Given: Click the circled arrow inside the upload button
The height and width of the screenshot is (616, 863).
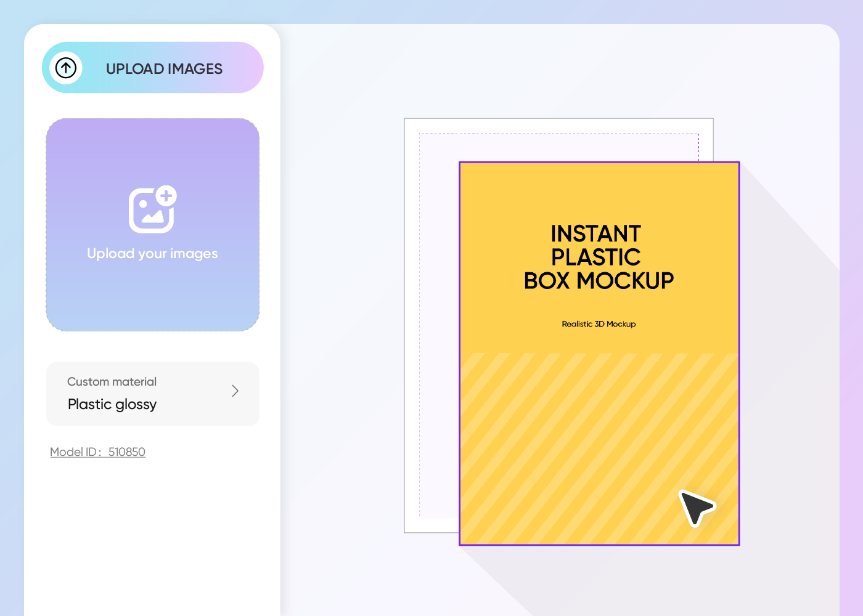Looking at the screenshot, I should pyautogui.click(x=66, y=68).
